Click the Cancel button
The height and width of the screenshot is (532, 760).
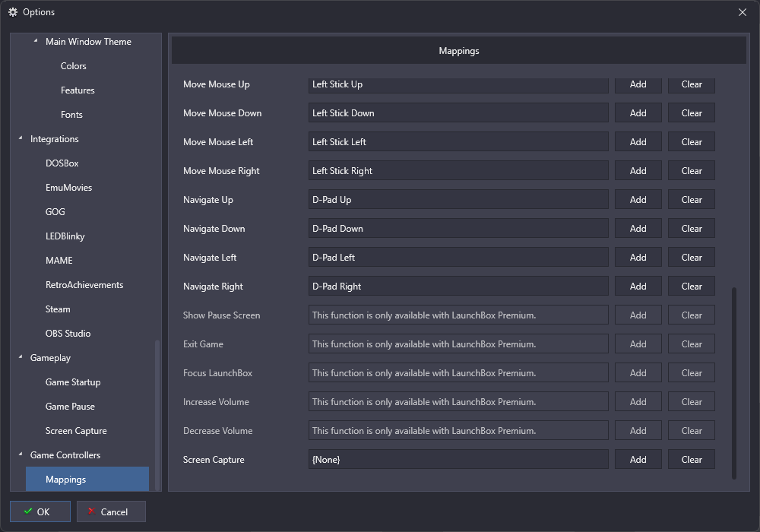[x=111, y=511]
